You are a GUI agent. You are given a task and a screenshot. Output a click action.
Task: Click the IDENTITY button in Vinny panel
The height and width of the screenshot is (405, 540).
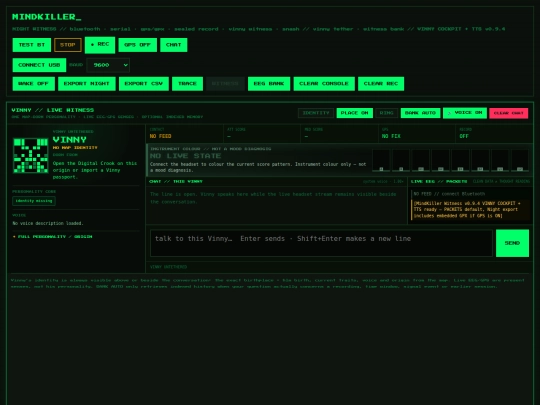316,113
